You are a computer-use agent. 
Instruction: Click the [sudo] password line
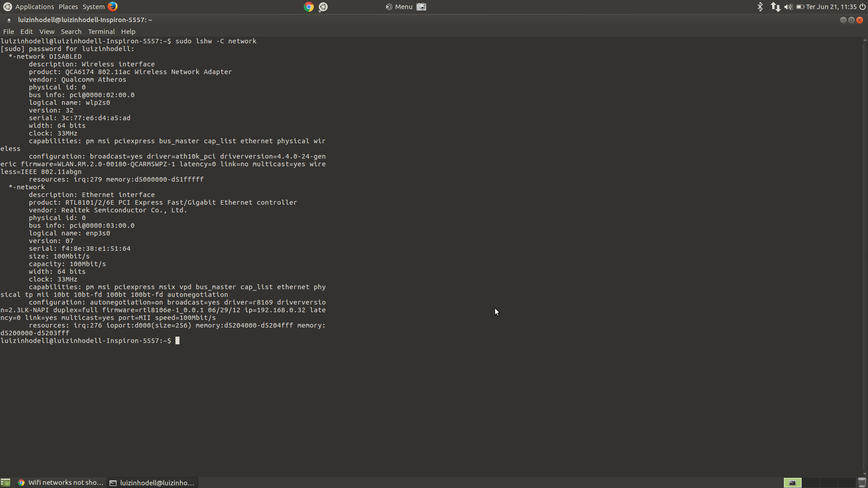pyautogui.click(x=67, y=49)
